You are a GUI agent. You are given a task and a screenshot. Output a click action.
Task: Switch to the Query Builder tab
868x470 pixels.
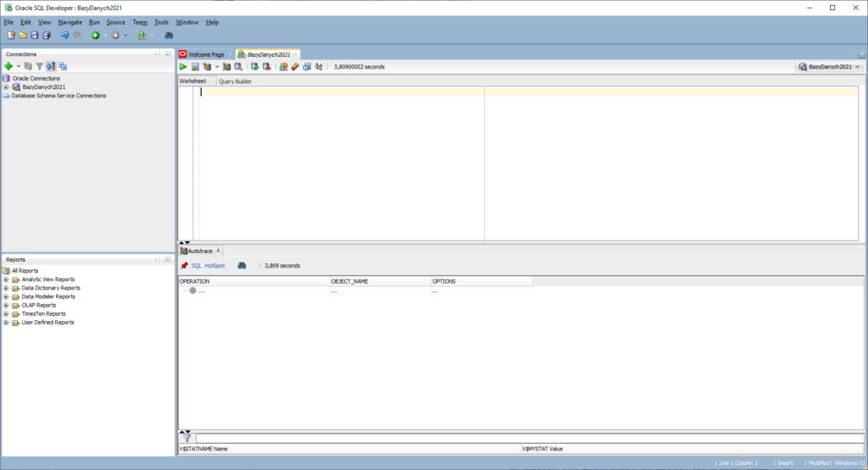[x=235, y=81]
